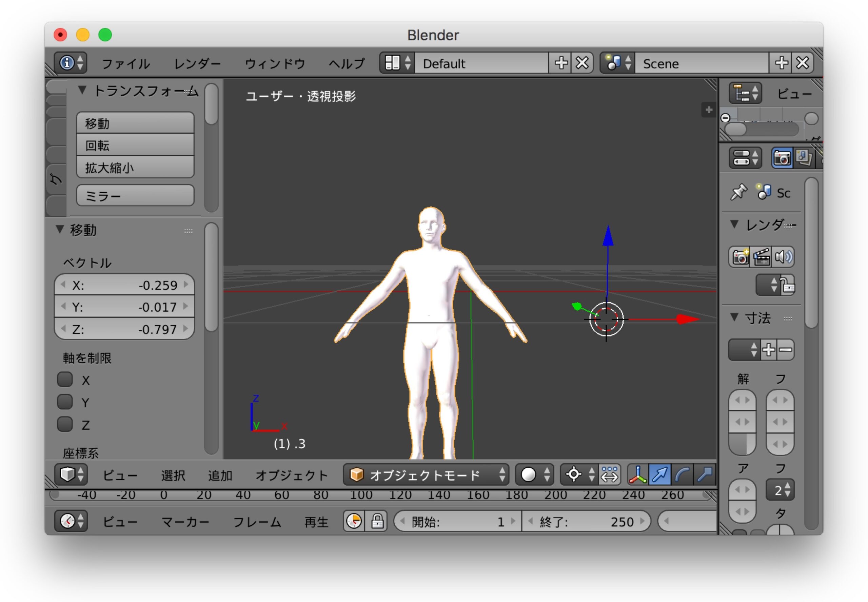This screenshot has width=868, height=602.
Task: Enable Y axis constraint checkbox
Action: click(x=65, y=402)
